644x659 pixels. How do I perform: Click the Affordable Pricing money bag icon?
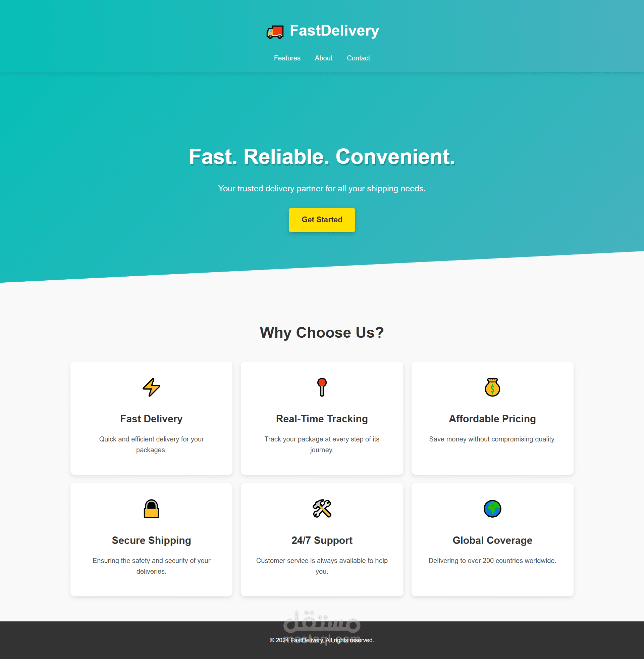[x=492, y=387]
